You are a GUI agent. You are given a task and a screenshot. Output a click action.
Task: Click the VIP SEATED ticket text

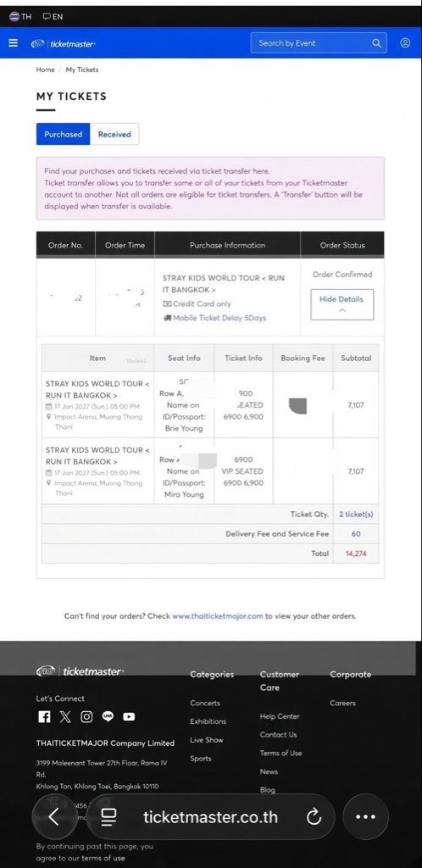[243, 471]
